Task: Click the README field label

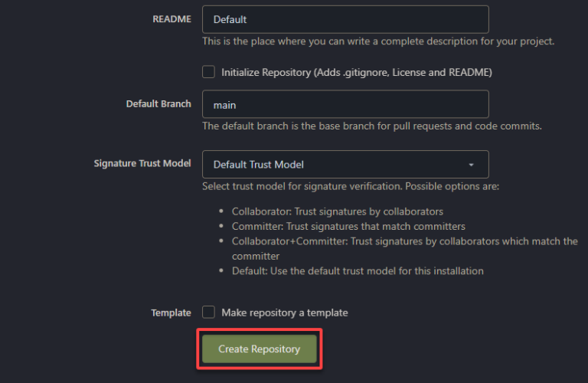Action: click(x=171, y=19)
